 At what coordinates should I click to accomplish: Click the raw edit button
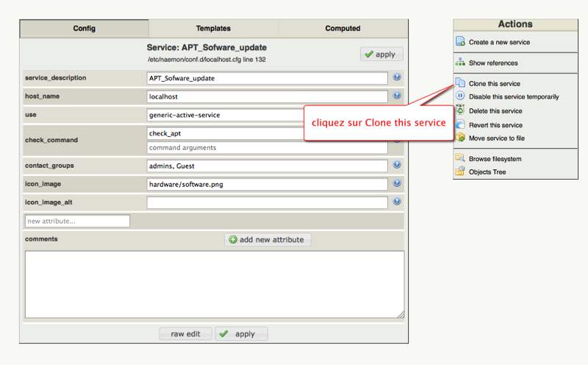185,334
